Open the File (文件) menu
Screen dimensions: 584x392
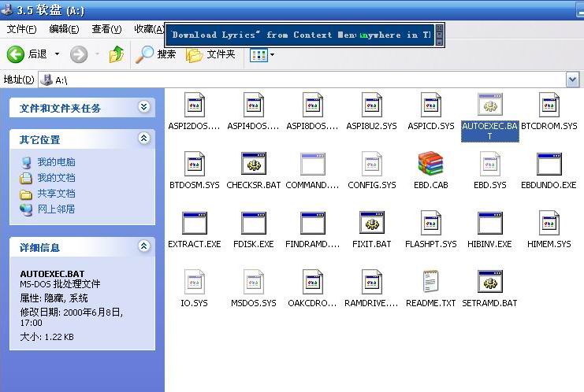click(21, 29)
